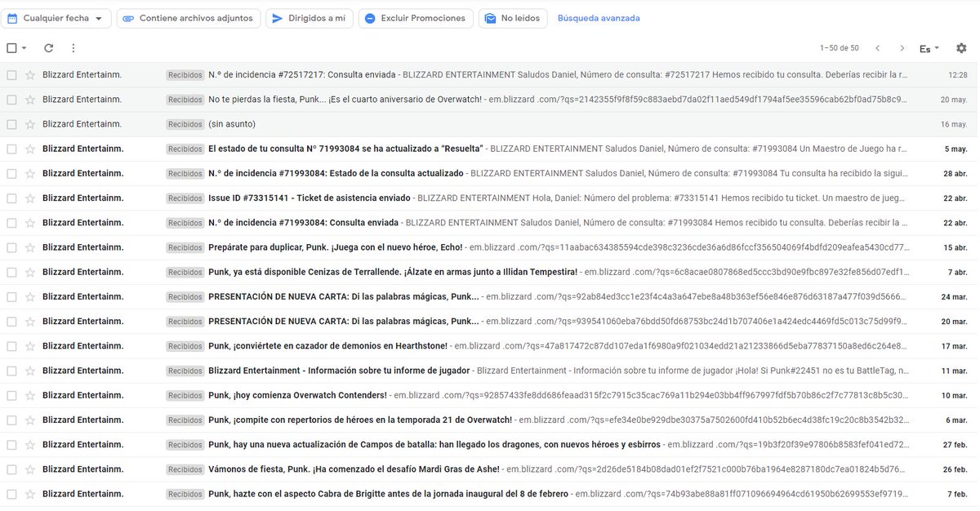Check the 11 mar. informe de jugador email
This screenshot has height=511, width=980.
11,371
